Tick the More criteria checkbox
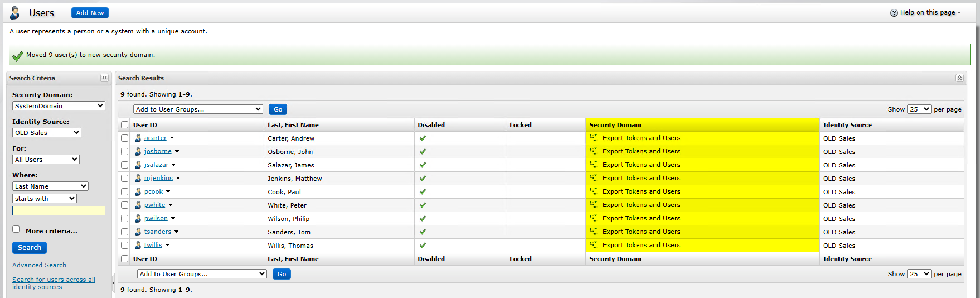This screenshot has height=298, width=980. [x=16, y=229]
